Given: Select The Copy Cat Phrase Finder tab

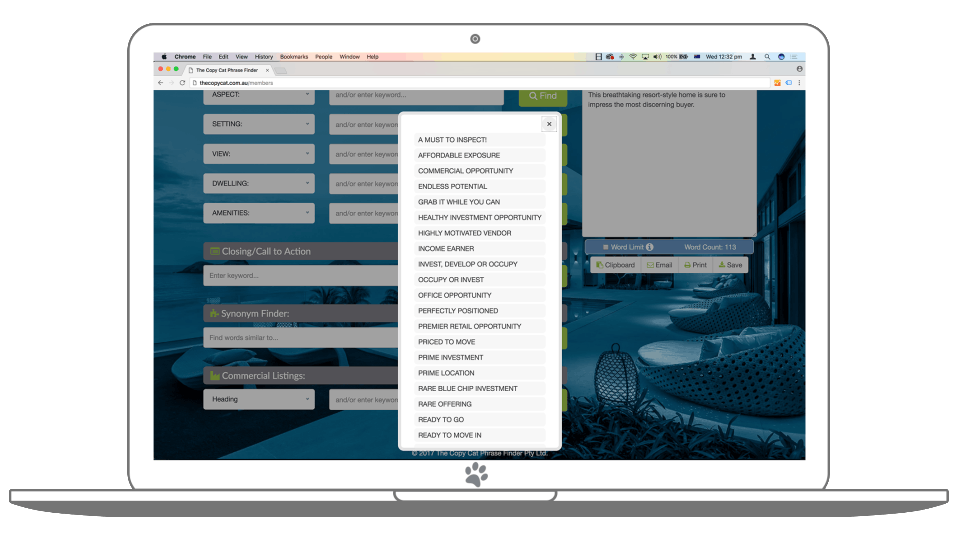Looking at the screenshot, I should 227,70.
